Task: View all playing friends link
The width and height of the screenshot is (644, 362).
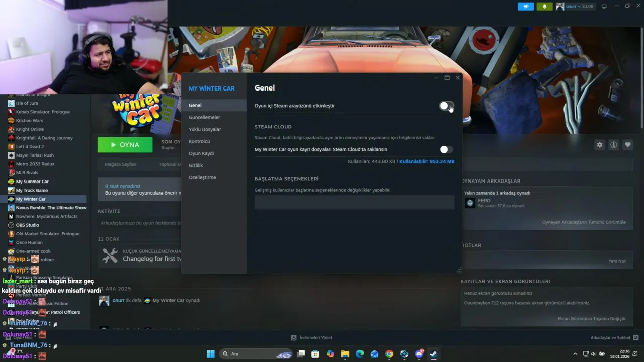Action: pyautogui.click(x=584, y=222)
